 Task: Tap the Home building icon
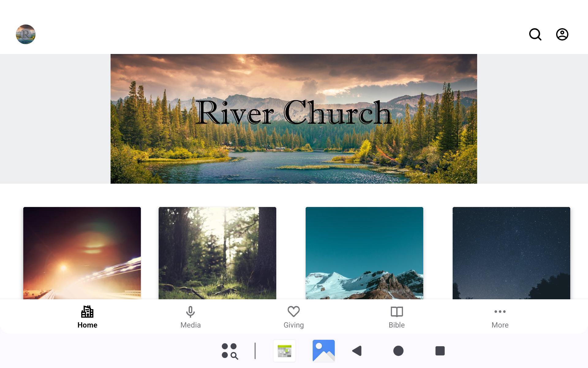click(x=87, y=312)
